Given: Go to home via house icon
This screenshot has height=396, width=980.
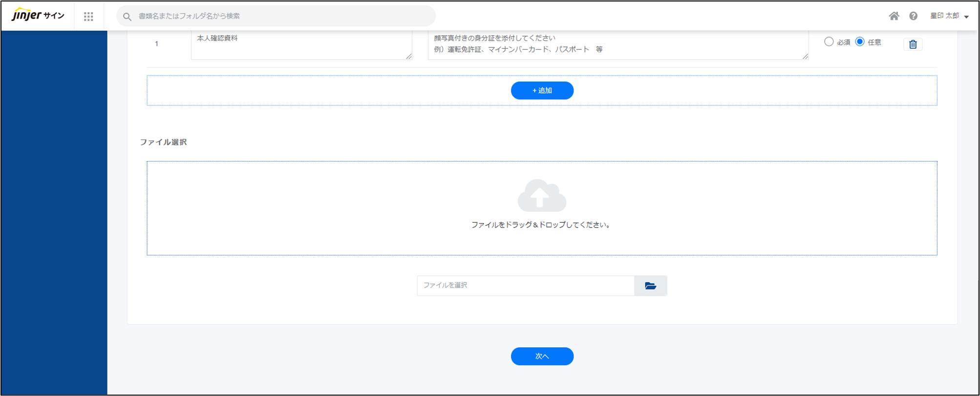Looking at the screenshot, I should point(894,16).
